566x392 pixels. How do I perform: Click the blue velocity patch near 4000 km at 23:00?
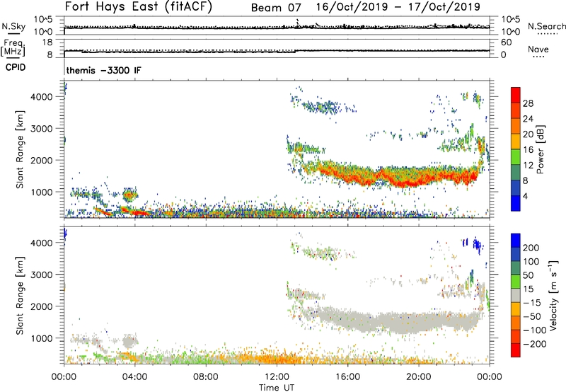tap(477, 246)
